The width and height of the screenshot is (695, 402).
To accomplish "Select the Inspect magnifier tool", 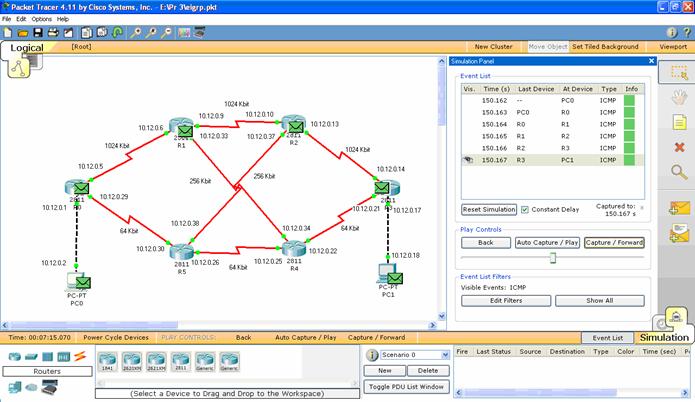I will point(679,172).
